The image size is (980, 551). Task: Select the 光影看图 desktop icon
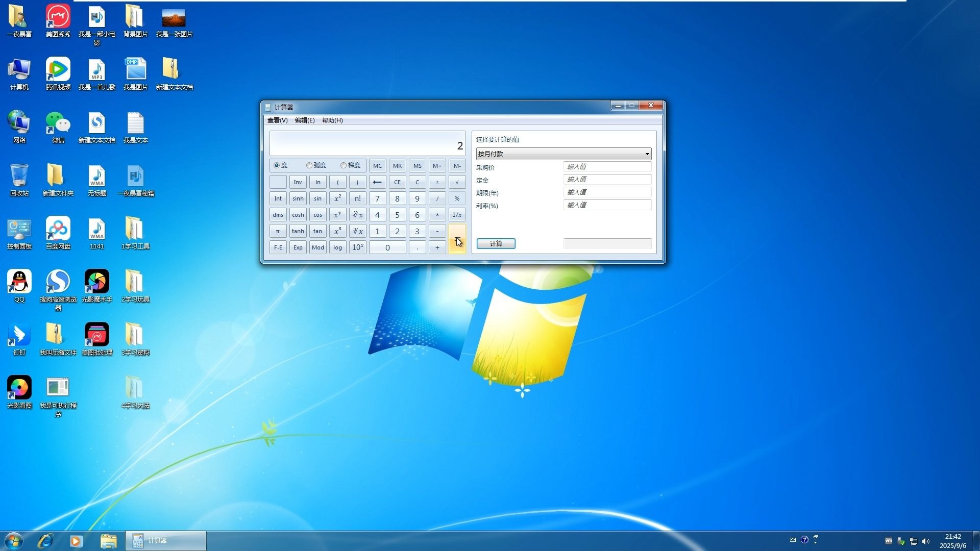pos(19,392)
